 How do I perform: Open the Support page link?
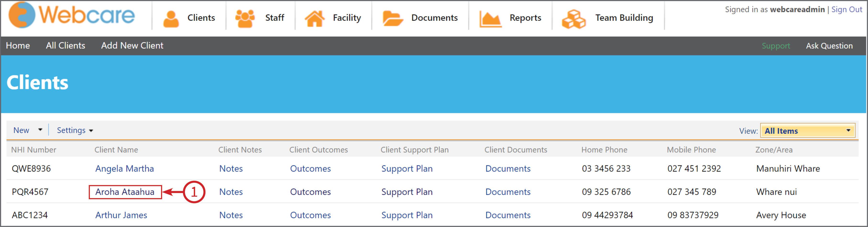pos(776,45)
